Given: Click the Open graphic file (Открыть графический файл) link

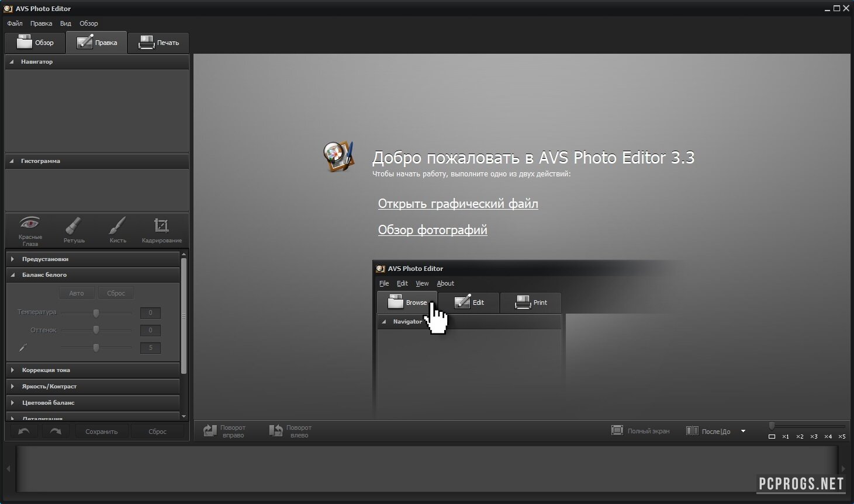Looking at the screenshot, I should (x=458, y=204).
